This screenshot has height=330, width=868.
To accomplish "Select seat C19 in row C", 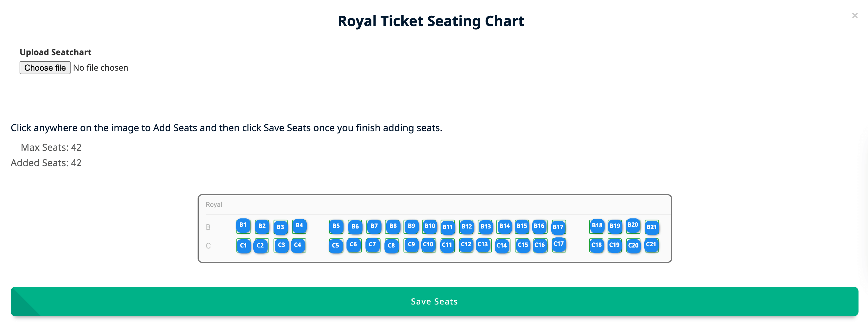I will click(x=615, y=245).
